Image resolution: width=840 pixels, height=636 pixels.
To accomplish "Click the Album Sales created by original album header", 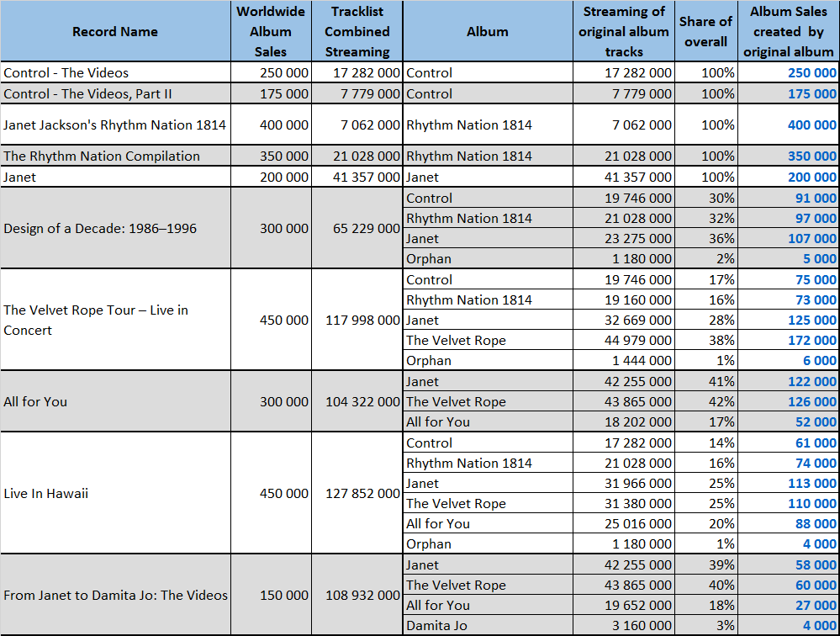I will 788,31.
